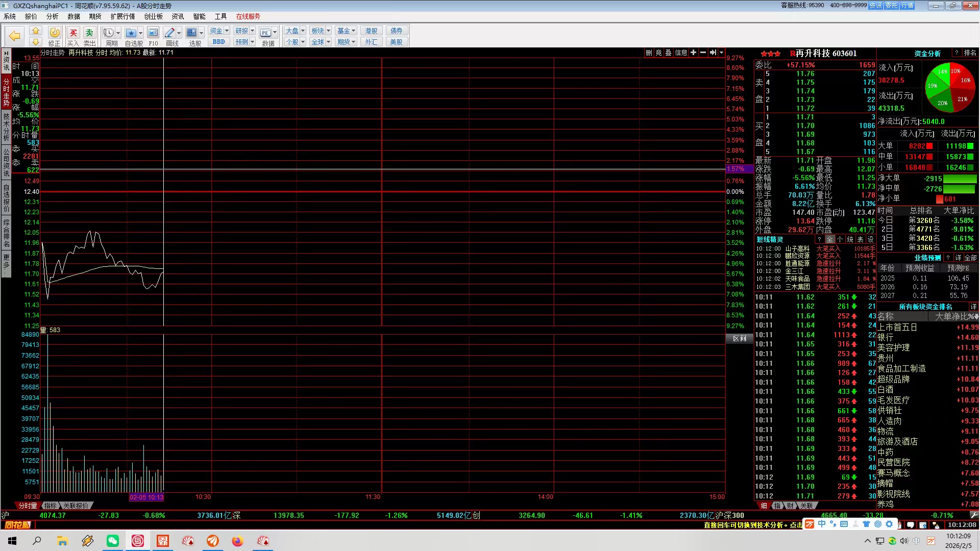Open the 扩展行情 menu
The width and height of the screenshot is (980, 551).
(x=122, y=16)
